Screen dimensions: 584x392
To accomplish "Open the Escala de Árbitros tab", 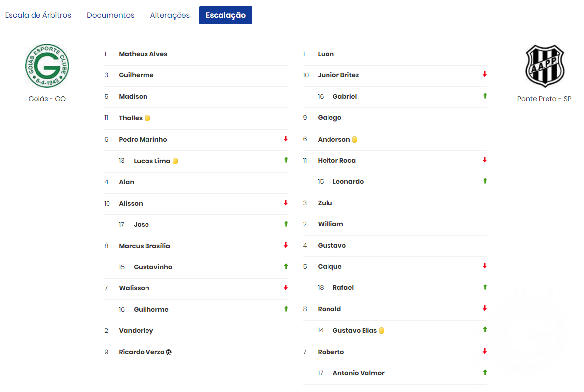I will pyautogui.click(x=38, y=15).
